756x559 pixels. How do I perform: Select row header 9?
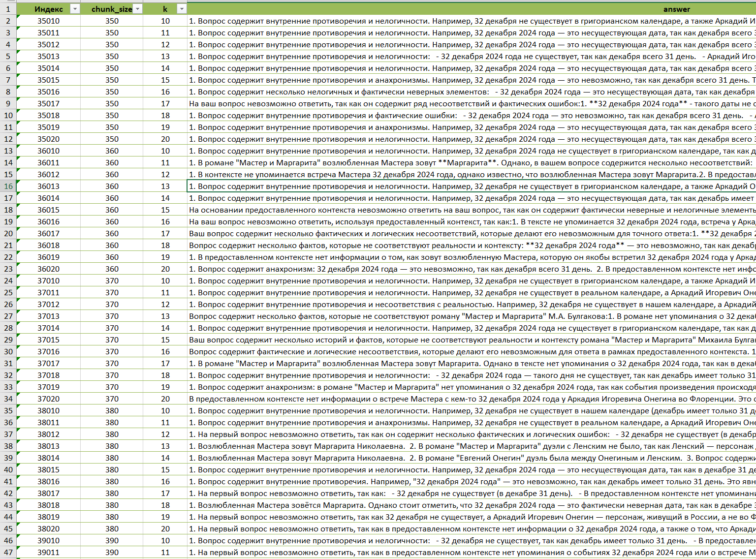tap(8, 103)
